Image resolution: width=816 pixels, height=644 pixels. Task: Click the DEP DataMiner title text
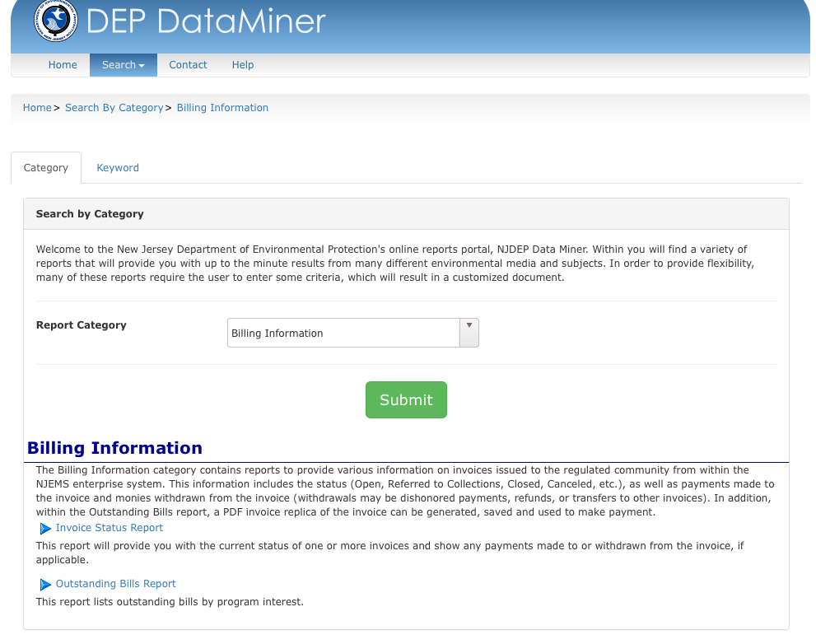pos(206,21)
